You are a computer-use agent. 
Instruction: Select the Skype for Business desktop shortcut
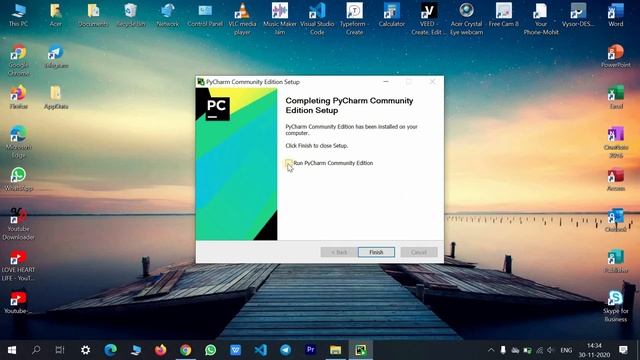point(616,306)
